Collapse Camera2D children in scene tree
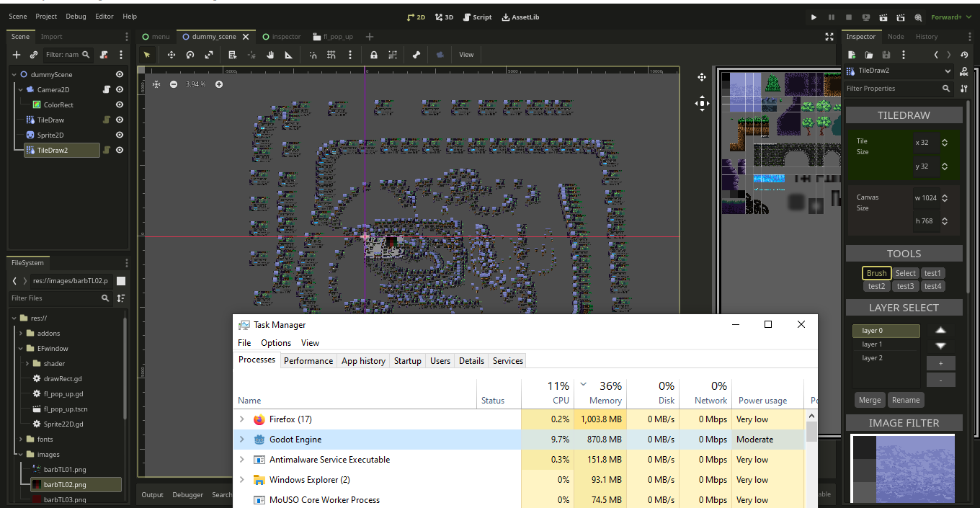 pos(21,90)
